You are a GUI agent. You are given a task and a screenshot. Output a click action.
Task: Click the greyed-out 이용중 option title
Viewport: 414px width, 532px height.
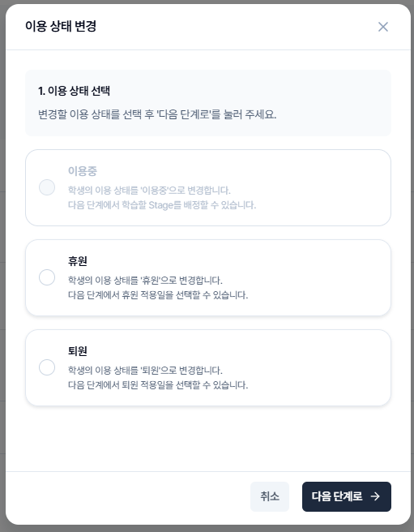coord(83,170)
